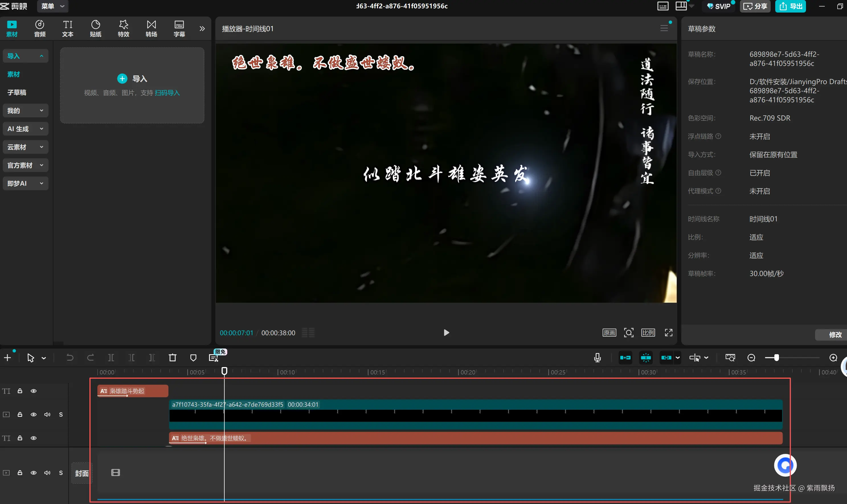The height and width of the screenshot is (504, 847).
Task: Click the delete clip trash icon
Action: pyautogui.click(x=173, y=358)
